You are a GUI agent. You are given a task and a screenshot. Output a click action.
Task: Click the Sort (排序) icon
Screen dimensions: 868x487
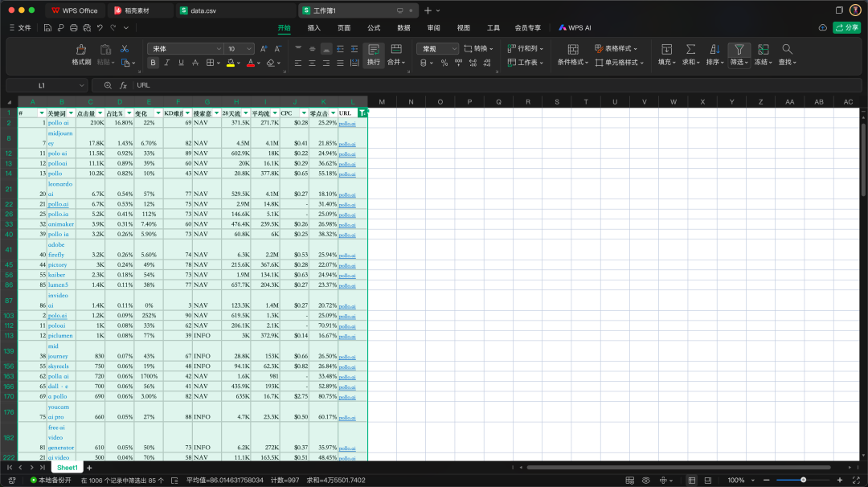[714, 50]
